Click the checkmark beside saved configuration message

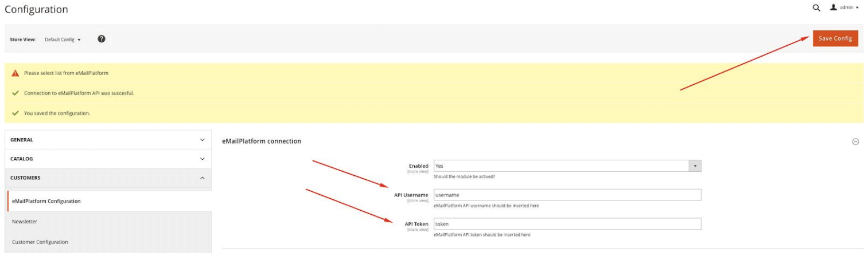coord(15,113)
